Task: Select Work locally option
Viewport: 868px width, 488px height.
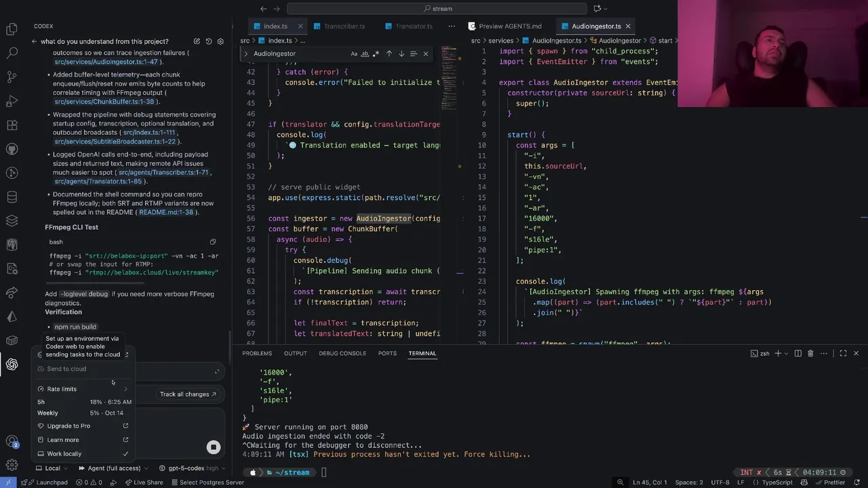Action: click(x=83, y=453)
